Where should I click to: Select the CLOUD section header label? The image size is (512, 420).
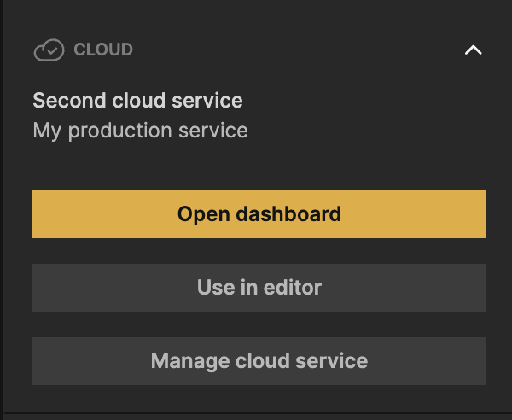click(x=103, y=50)
